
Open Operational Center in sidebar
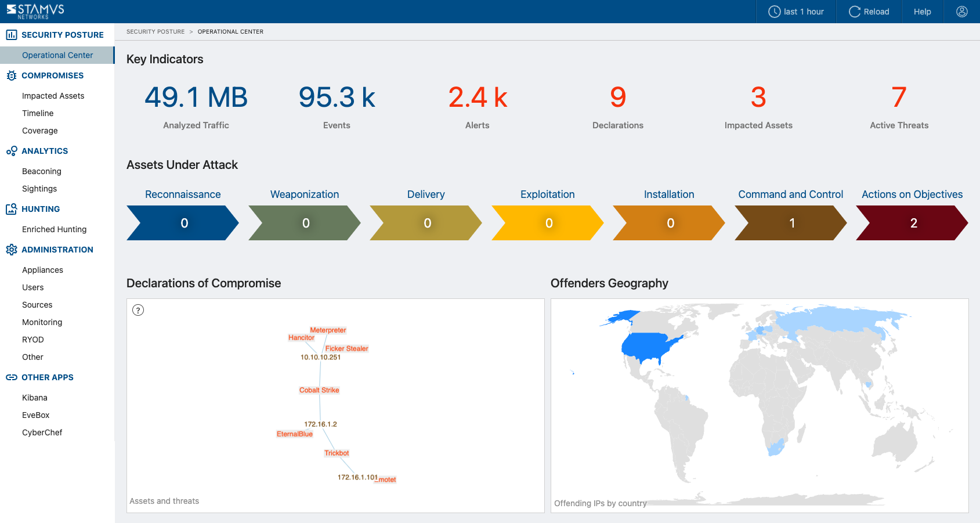pos(57,55)
